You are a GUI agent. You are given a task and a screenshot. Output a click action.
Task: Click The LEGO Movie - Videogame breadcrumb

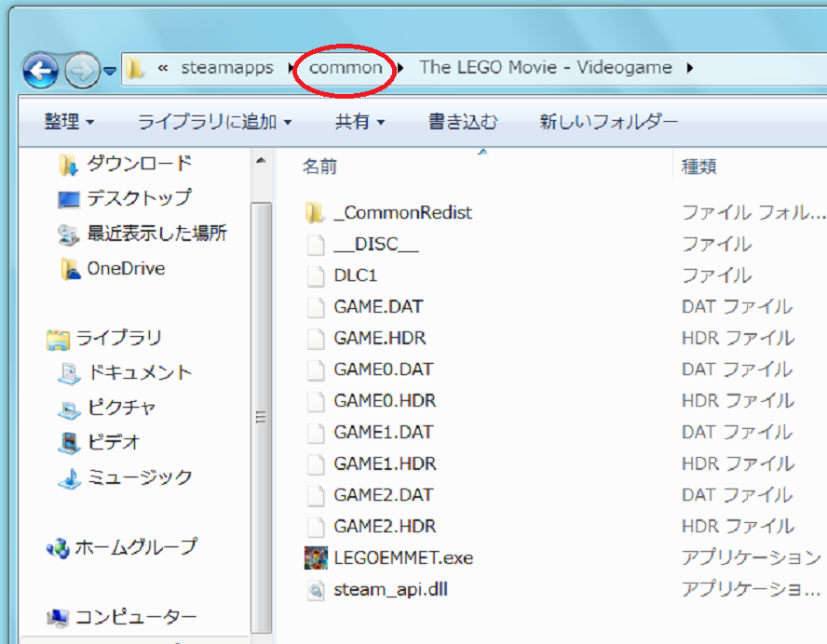(x=546, y=67)
